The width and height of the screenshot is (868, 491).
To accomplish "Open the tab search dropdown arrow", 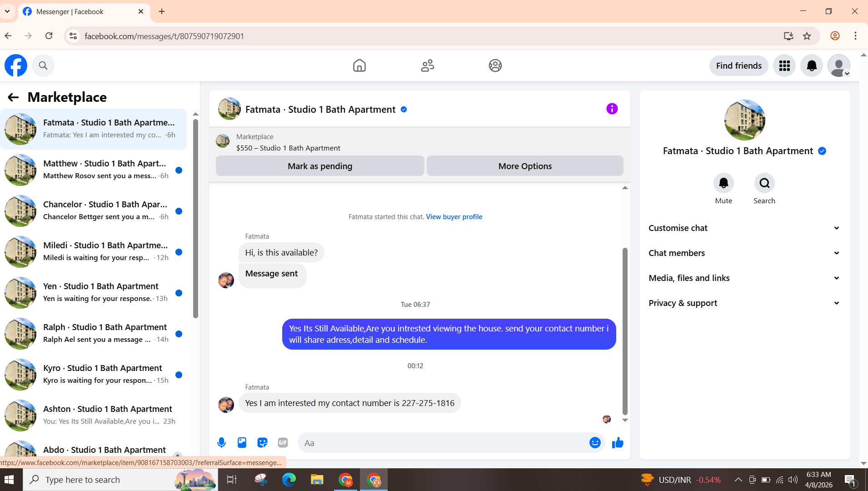I will click(7, 11).
